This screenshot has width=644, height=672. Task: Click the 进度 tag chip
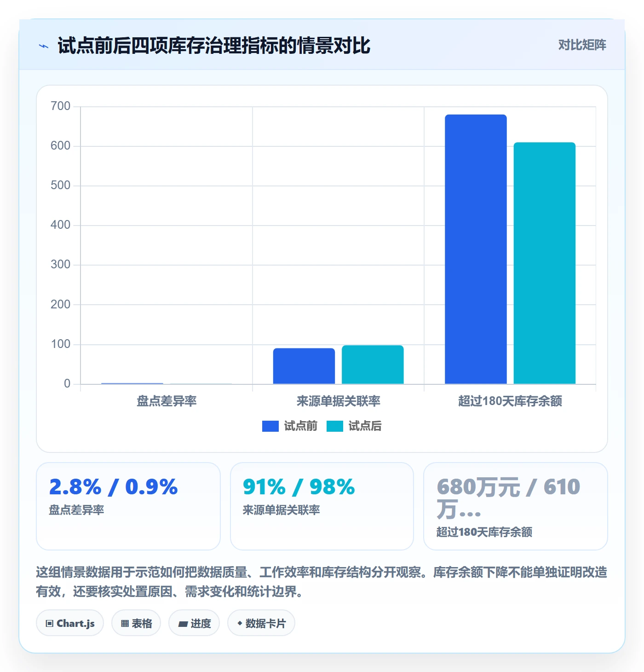[194, 623]
